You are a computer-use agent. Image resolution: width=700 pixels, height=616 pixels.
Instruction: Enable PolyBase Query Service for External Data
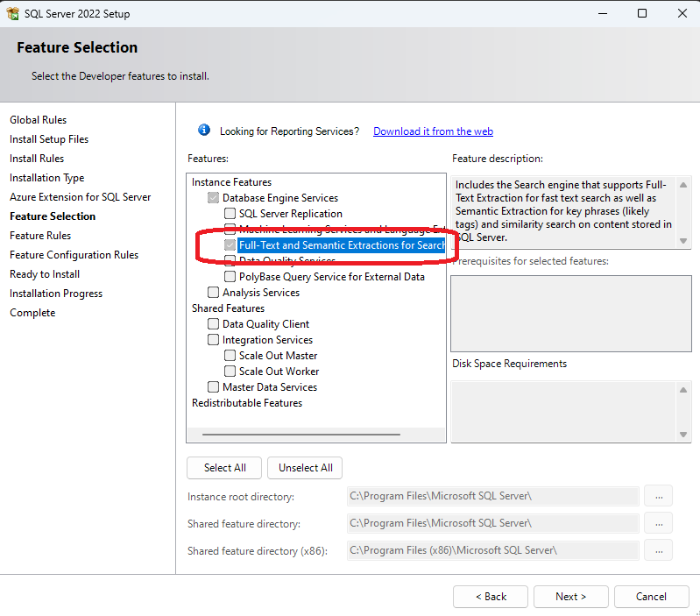[x=230, y=277]
